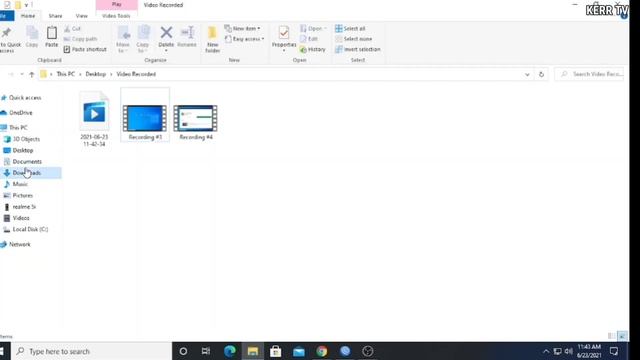This screenshot has width=640, height=360.
Task: Click the Play contextual tab
Action: point(116,4)
